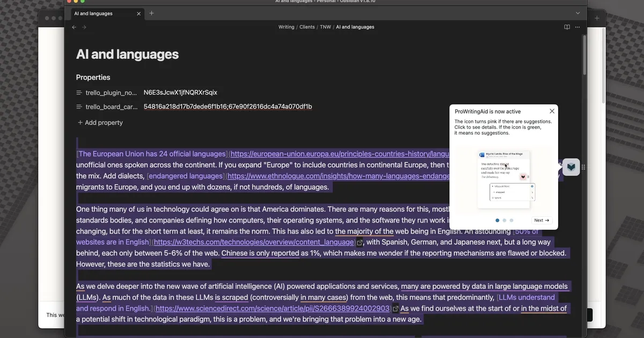Open the european-union.europa.eu link
The height and width of the screenshot is (338, 644).
click(339, 154)
